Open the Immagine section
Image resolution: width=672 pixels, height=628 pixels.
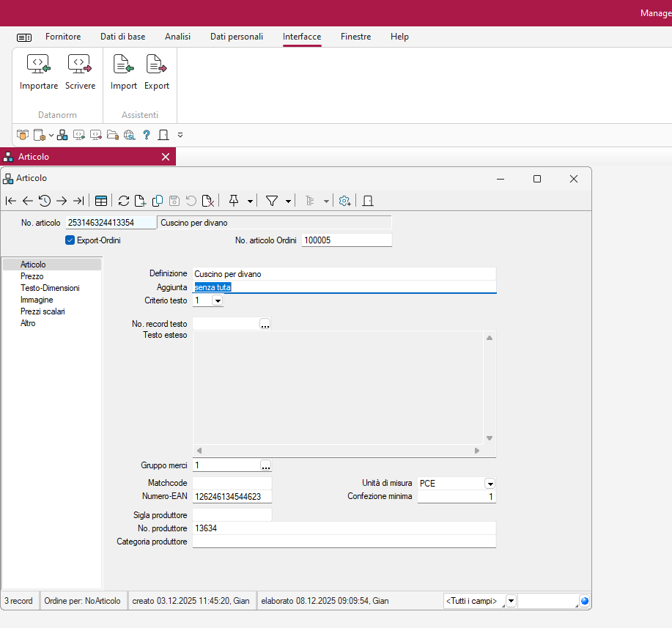(x=37, y=300)
